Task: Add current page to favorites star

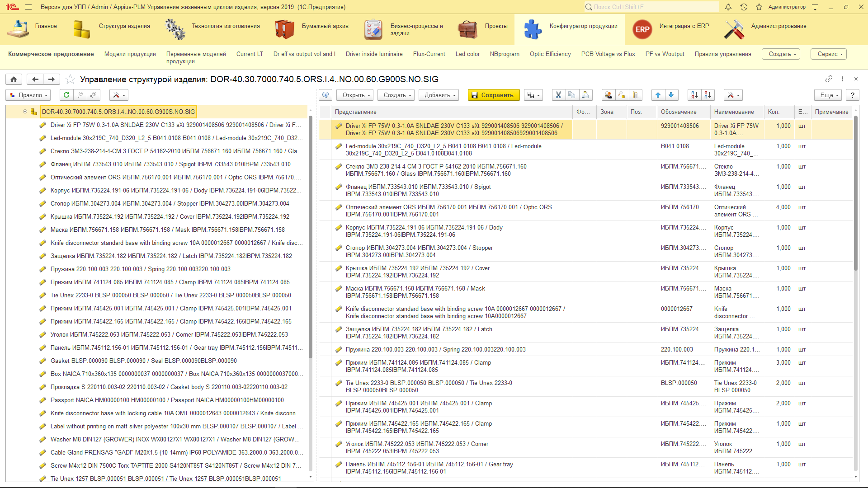Action: pyautogui.click(x=70, y=80)
